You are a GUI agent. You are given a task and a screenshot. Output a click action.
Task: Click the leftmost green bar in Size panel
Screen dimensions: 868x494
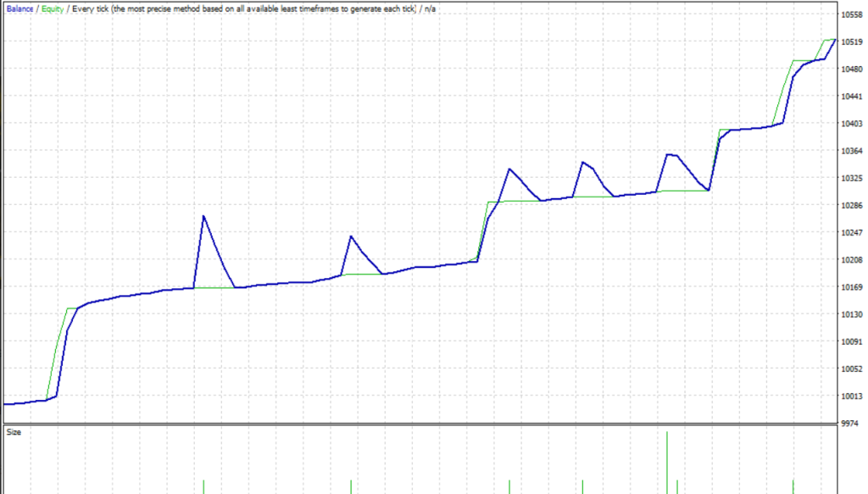click(x=203, y=486)
